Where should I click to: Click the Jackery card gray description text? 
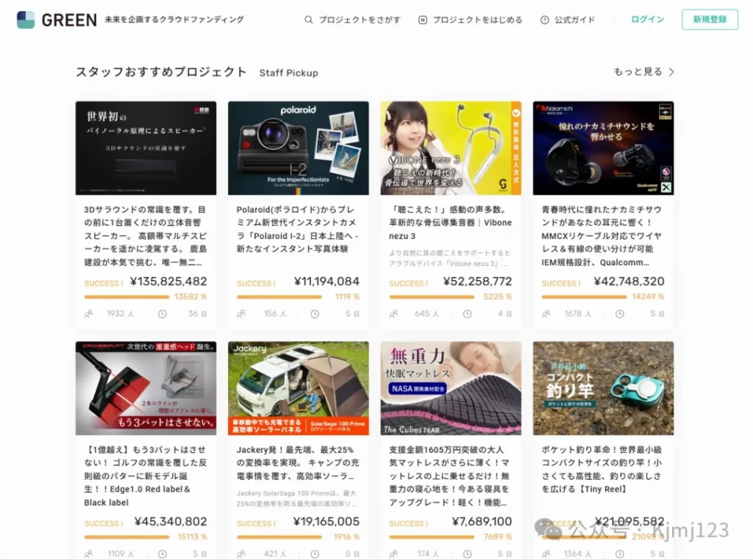pyautogui.click(x=297, y=498)
